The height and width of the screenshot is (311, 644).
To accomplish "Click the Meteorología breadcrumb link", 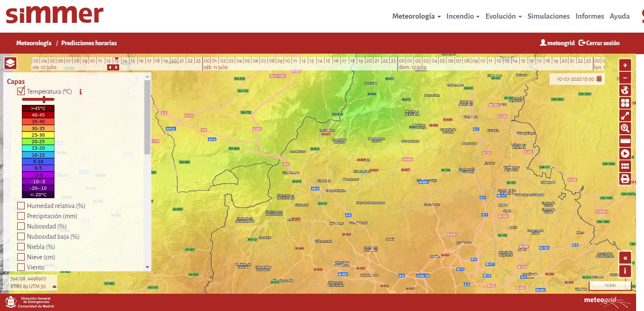I will [x=34, y=43].
